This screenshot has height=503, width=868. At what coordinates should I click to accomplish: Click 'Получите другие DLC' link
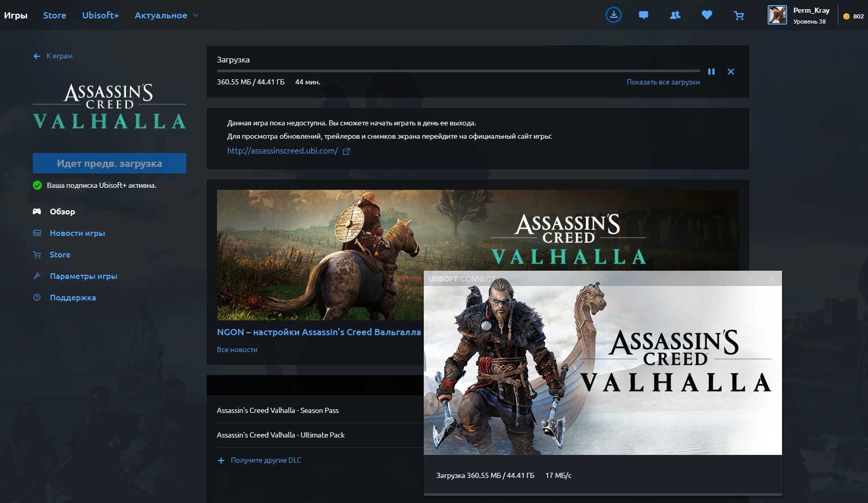click(x=266, y=460)
